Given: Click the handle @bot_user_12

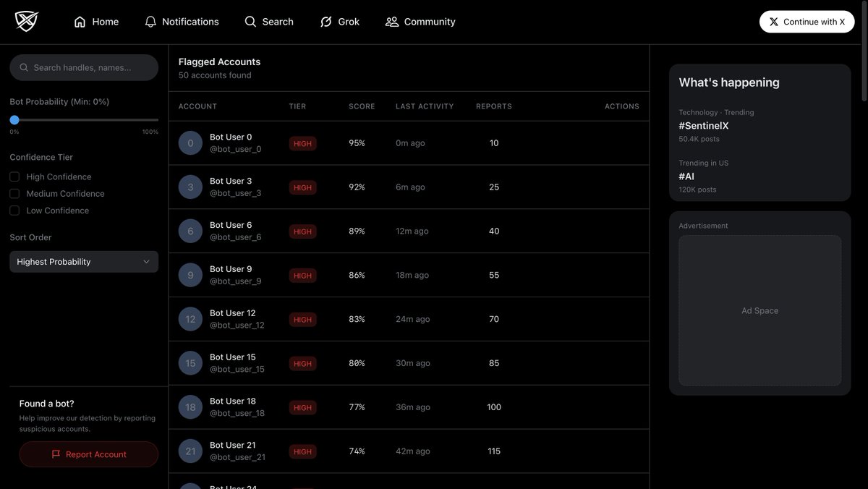Looking at the screenshot, I should click(x=237, y=326).
